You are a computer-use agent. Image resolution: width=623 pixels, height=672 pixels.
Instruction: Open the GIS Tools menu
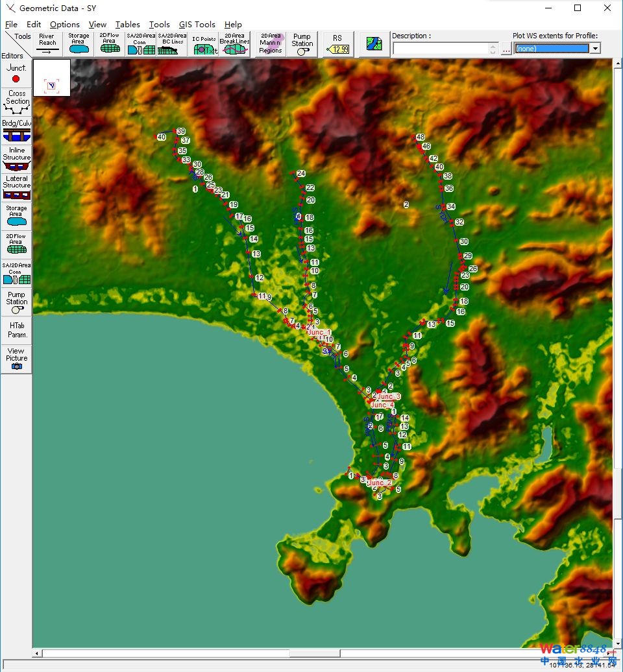(197, 25)
